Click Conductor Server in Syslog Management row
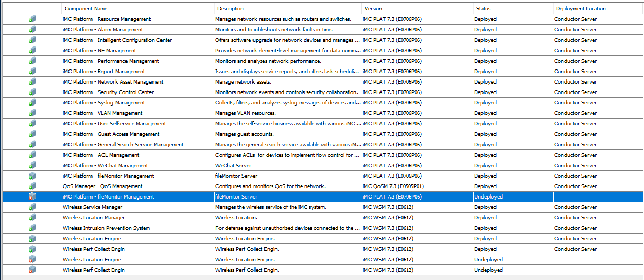This screenshot has width=644, height=280. click(x=576, y=103)
